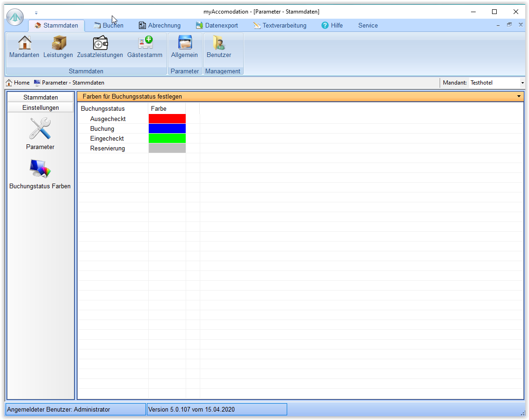Collapse the Farben für Buchungsstatus header arrow
The image size is (529, 420).
pos(519,97)
